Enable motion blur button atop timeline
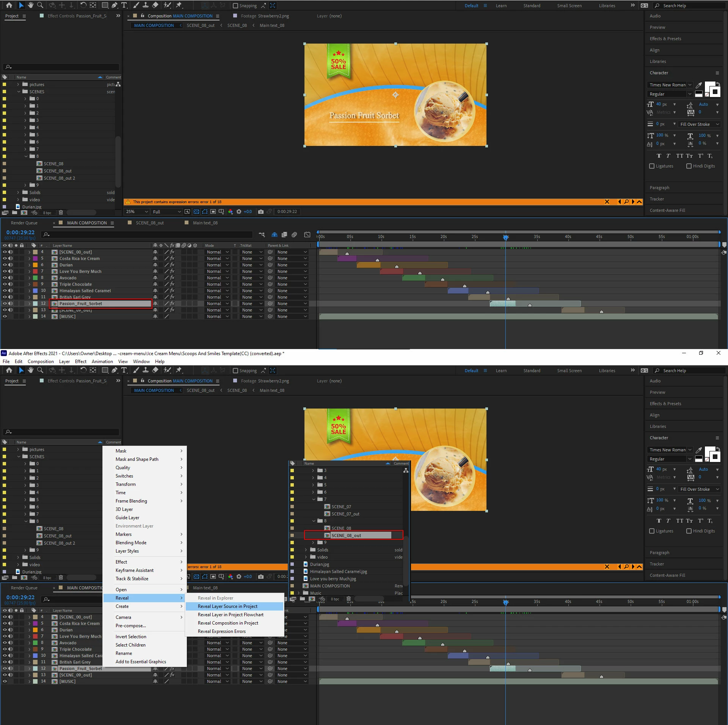The width and height of the screenshot is (728, 725). pyautogui.click(x=294, y=235)
